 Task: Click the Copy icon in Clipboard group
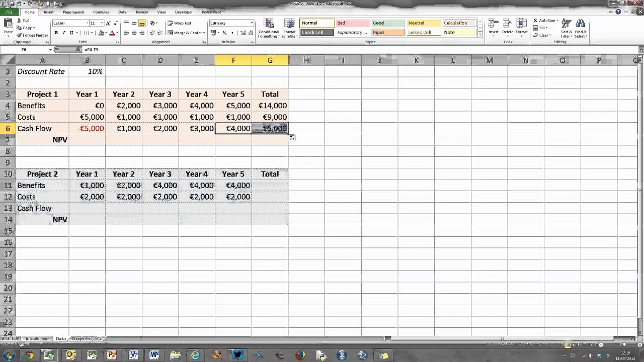(20, 28)
